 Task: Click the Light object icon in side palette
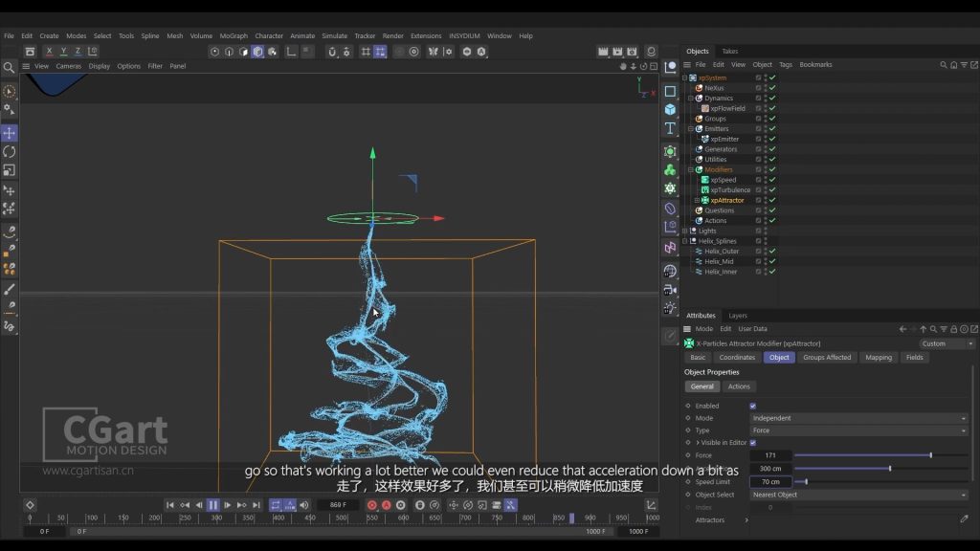pyautogui.click(x=670, y=308)
